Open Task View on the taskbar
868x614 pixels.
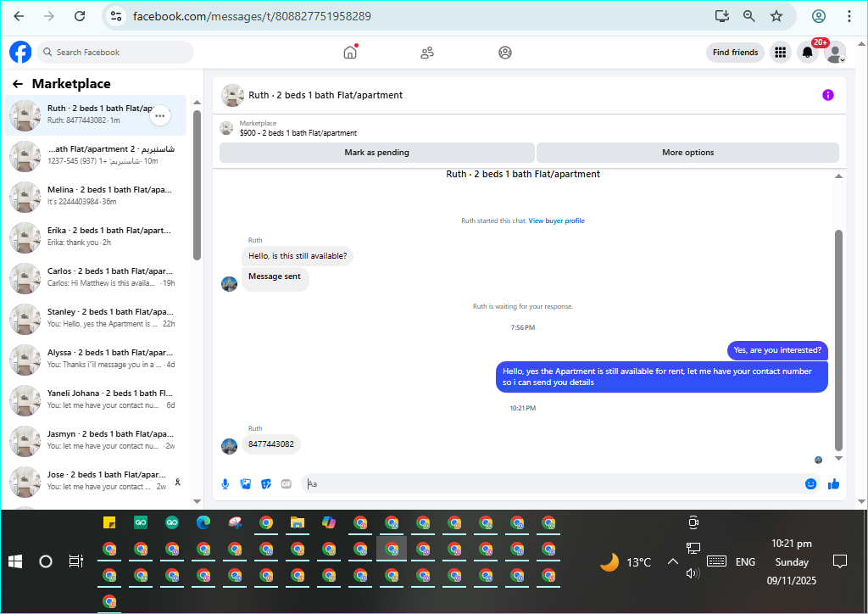(75, 561)
